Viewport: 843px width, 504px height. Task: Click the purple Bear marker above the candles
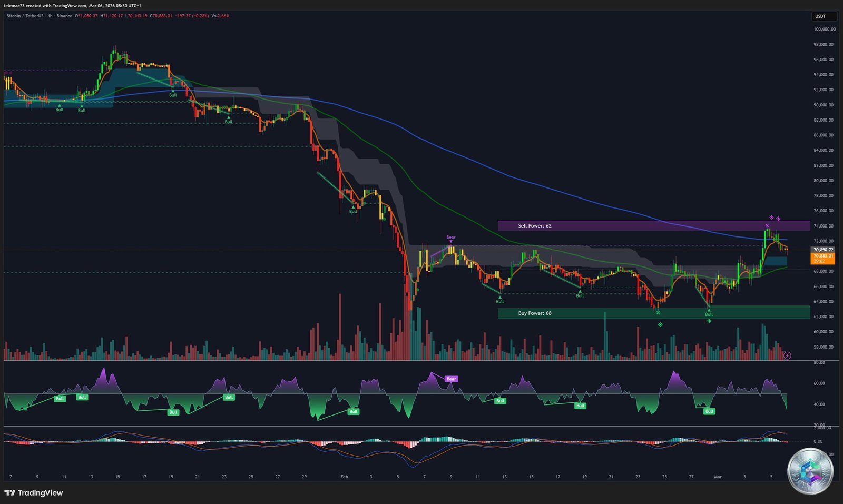pos(450,238)
